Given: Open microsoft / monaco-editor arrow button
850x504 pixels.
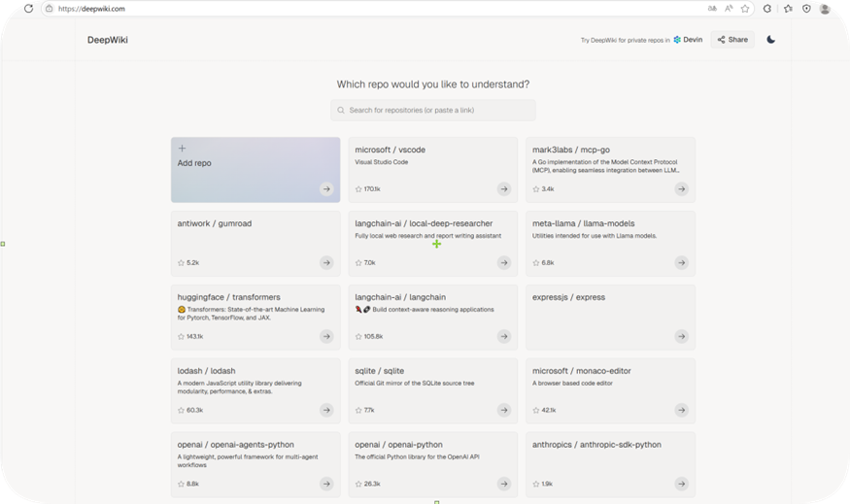Looking at the screenshot, I should click(681, 410).
